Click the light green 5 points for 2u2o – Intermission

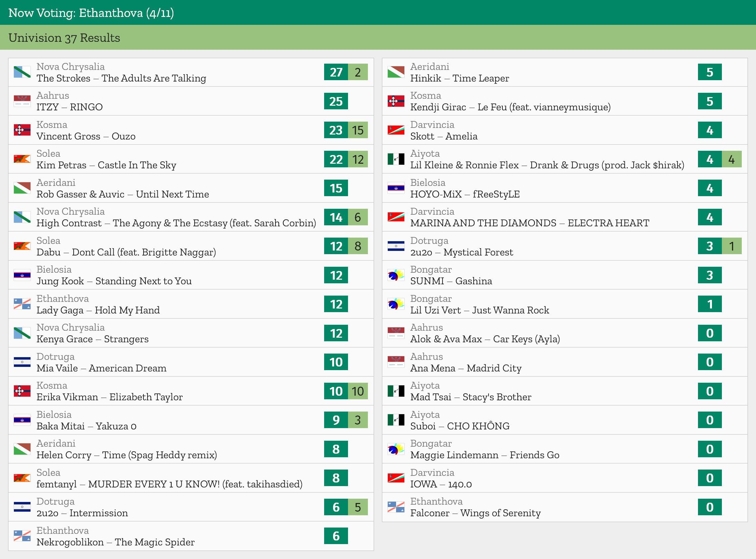point(358,507)
